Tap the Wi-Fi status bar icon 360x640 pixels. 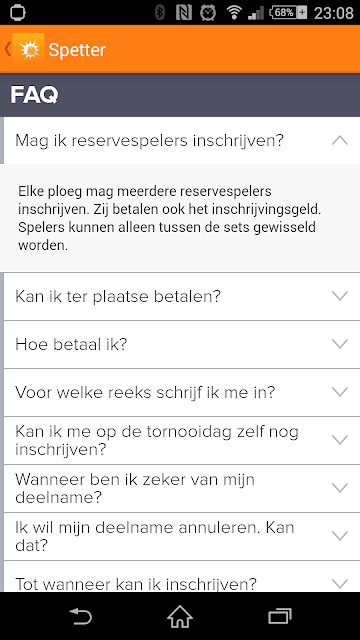coord(234,13)
